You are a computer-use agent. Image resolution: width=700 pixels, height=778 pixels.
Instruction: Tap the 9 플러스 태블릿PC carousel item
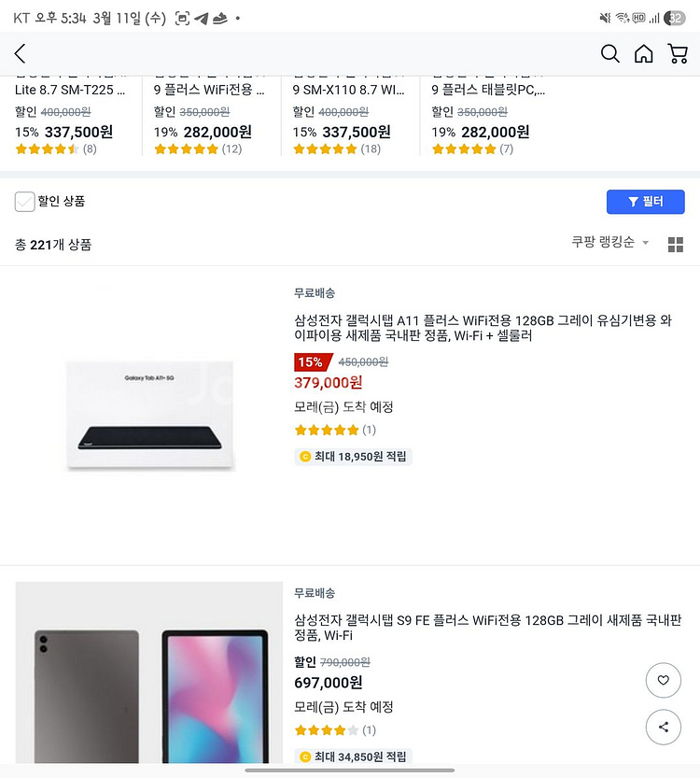click(x=488, y=91)
